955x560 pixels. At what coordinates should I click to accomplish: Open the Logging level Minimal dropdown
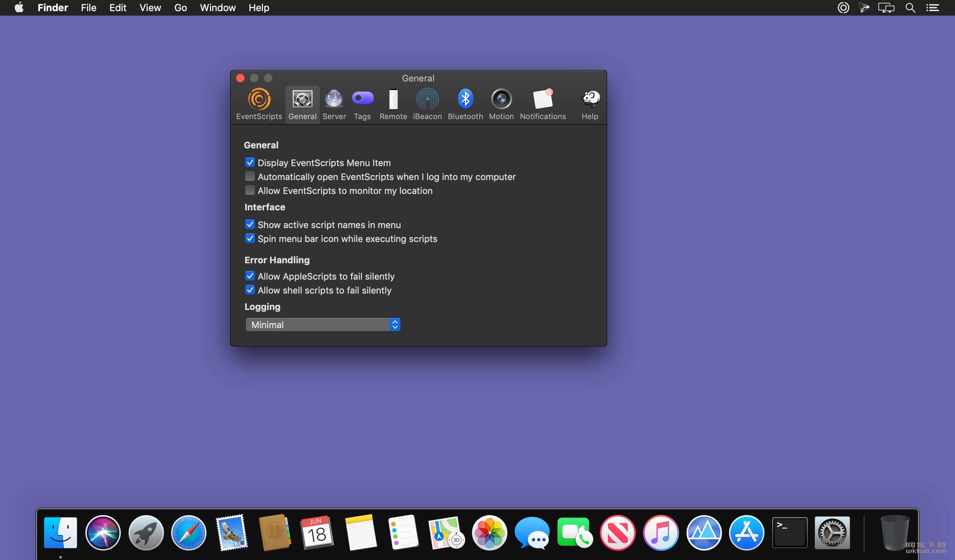point(323,325)
